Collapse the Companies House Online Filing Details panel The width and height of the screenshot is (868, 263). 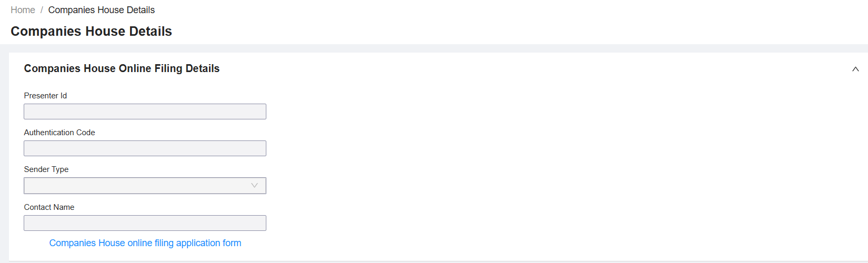click(855, 69)
